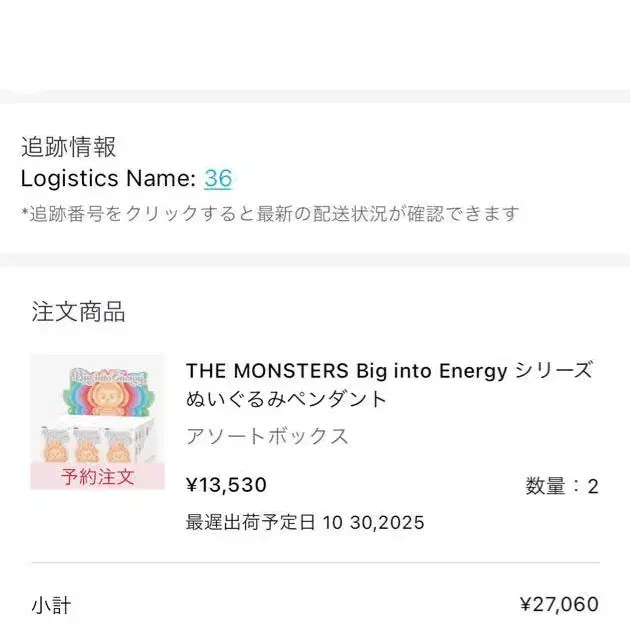The height and width of the screenshot is (630, 630).
Task: Open the tracking number link 36
Action: (x=218, y=179)
